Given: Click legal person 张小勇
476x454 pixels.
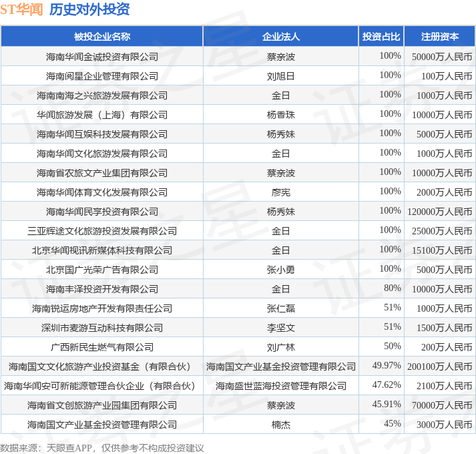Looking at the screenshot, I should [281, 270].
